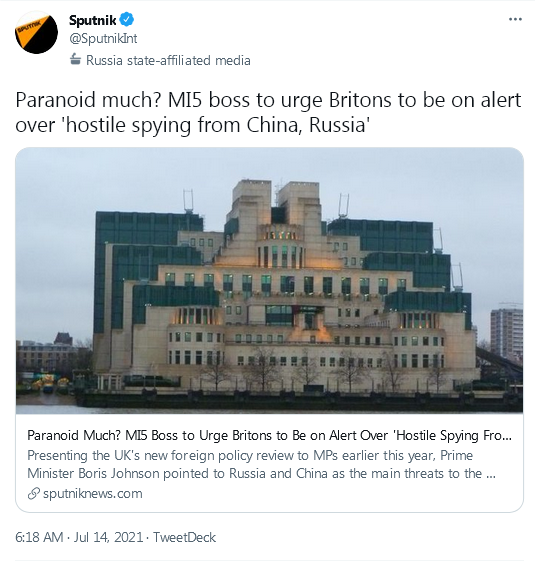Click the card line mentioning Boris Johnson

[x=262, y=473]
